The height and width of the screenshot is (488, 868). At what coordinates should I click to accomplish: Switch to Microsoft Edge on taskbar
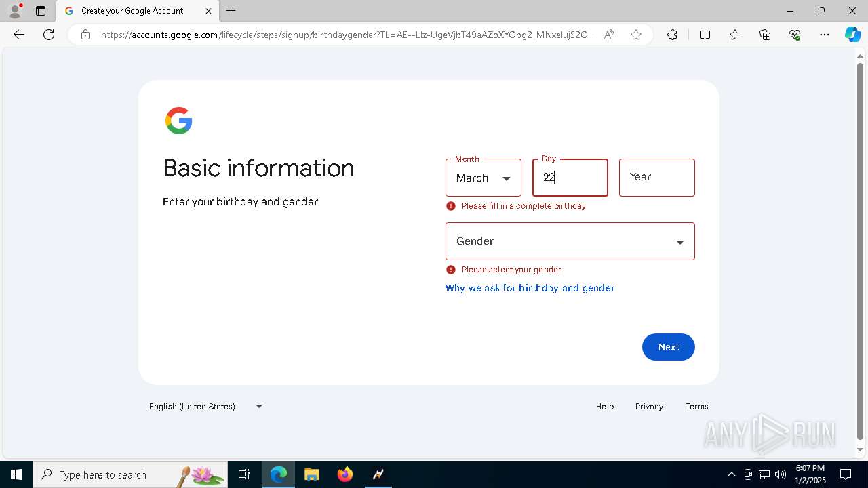[x=279, y=474]
